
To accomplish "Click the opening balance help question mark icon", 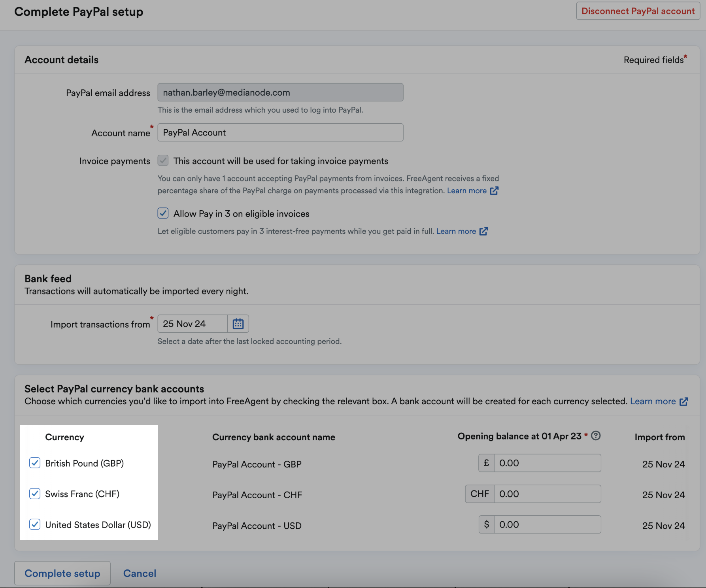I will 596,436.
